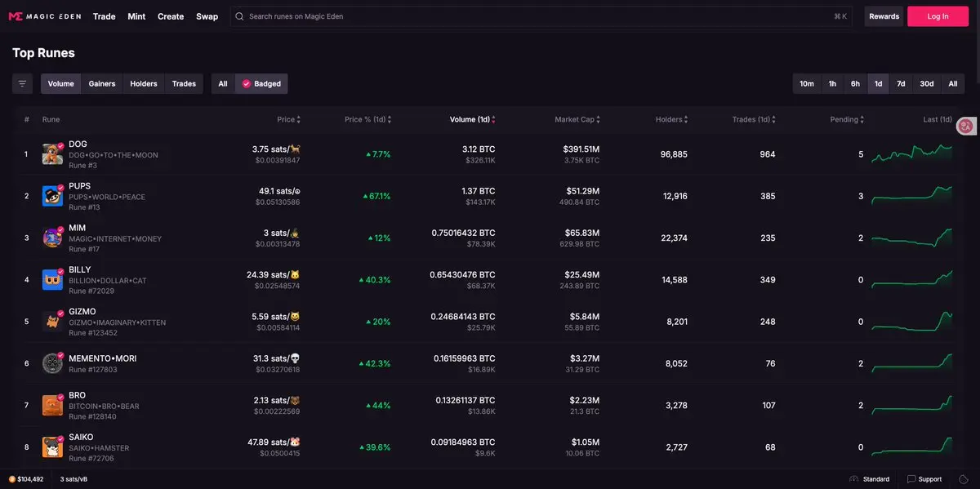Click GIZMO•IMAGINARY•KITTEN rune name

117,322
